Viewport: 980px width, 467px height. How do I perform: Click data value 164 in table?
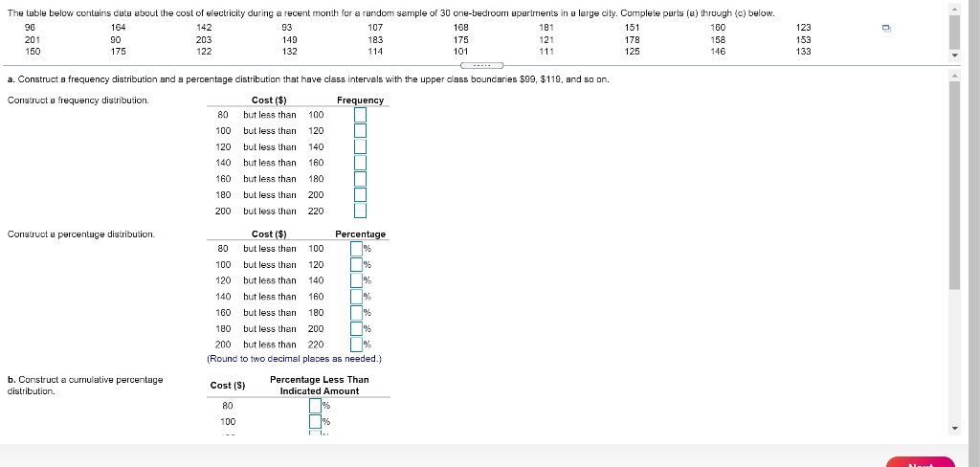coord(118,28)
